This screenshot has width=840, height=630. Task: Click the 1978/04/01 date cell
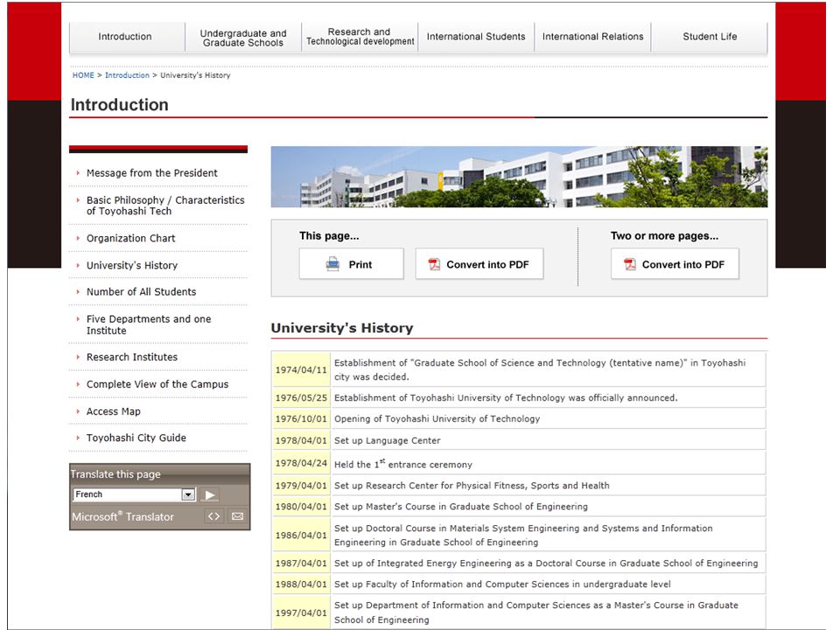(301, 440)
